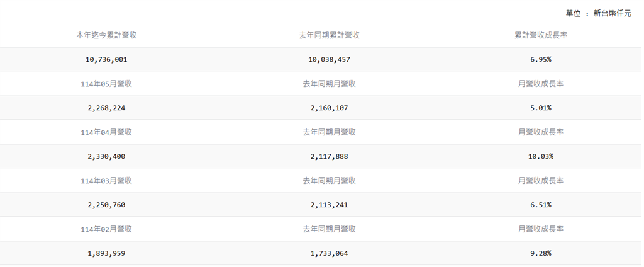This screenshot has width=644, height=267.
Task: Click April revenue value 2,330,400
Action: [x=106, y=157]
